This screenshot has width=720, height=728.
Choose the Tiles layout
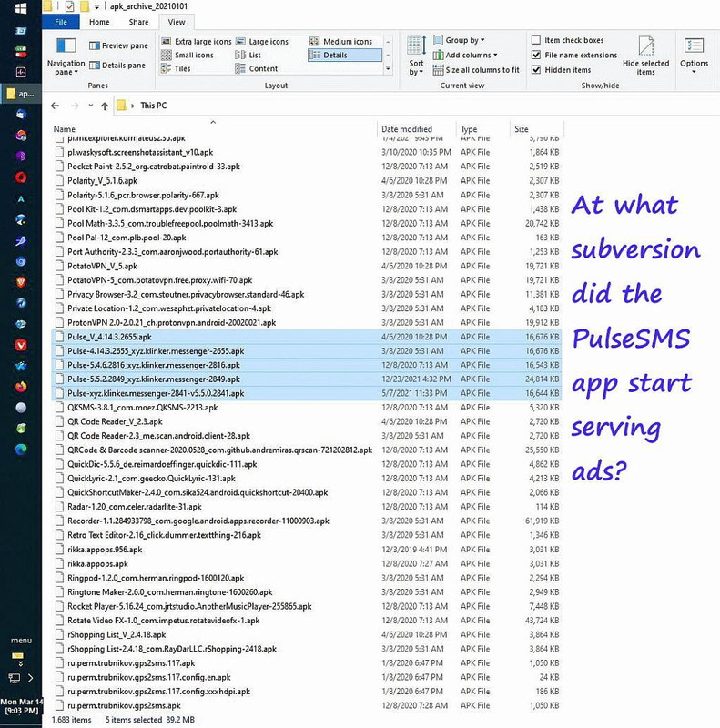tap(176, 68)
